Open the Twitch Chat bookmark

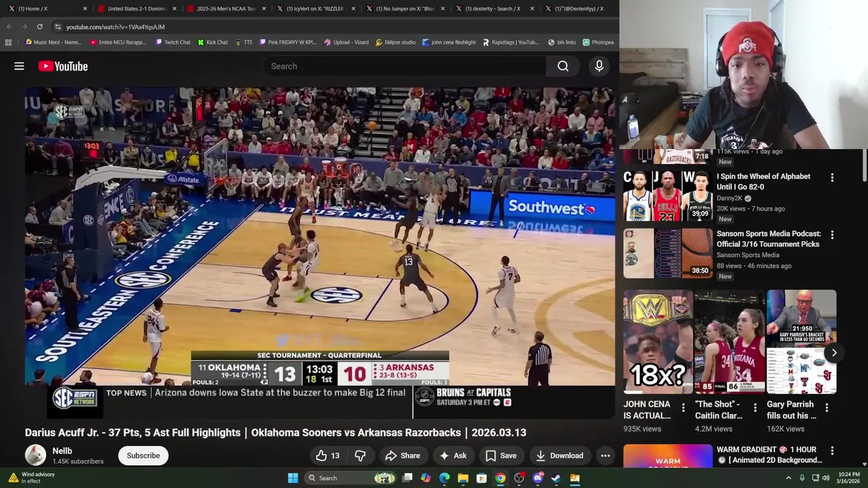(x=172, y=42)
